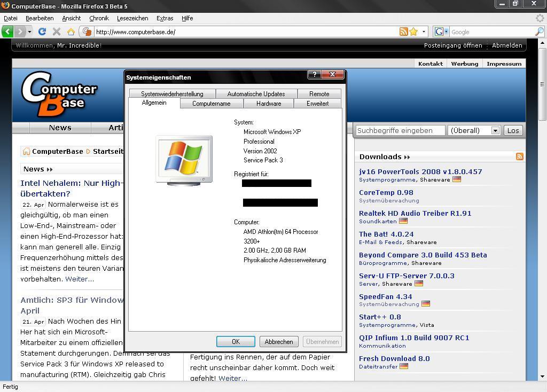Open the Impressum link
Image resolution: width=547 pixels, height=392 pixels.
click(x=504, y=64)
